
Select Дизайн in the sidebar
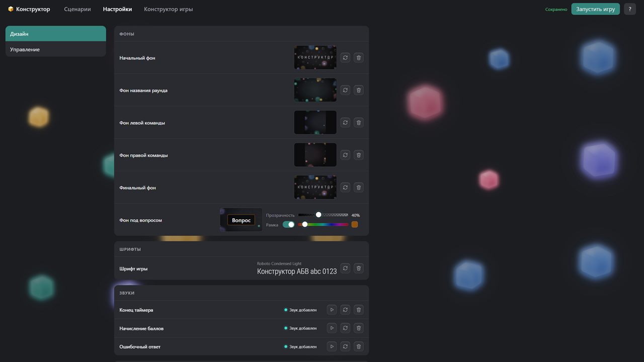tap(56, 34)
